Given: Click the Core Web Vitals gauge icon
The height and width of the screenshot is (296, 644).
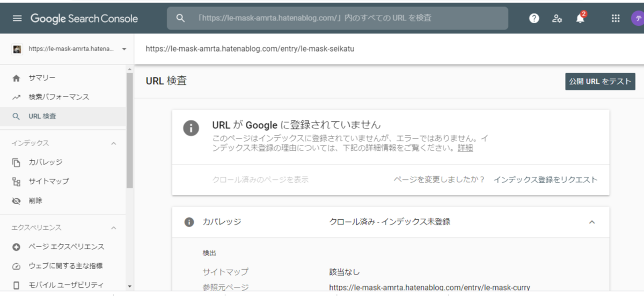Looking at the screenshot, I should 17,266.
